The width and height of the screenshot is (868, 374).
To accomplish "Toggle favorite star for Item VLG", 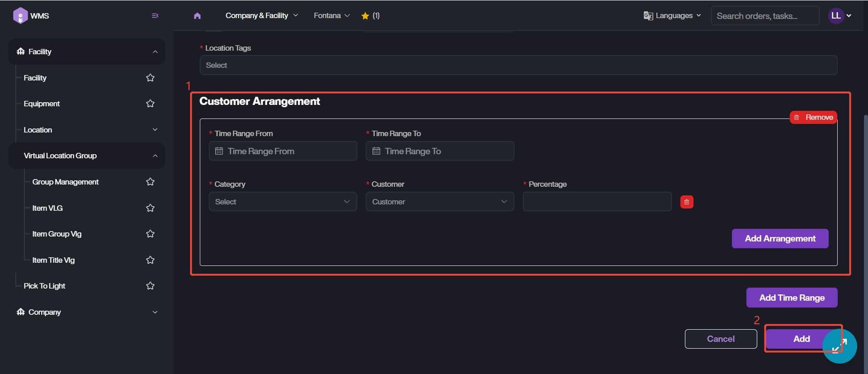I will (x=151, y=208).
